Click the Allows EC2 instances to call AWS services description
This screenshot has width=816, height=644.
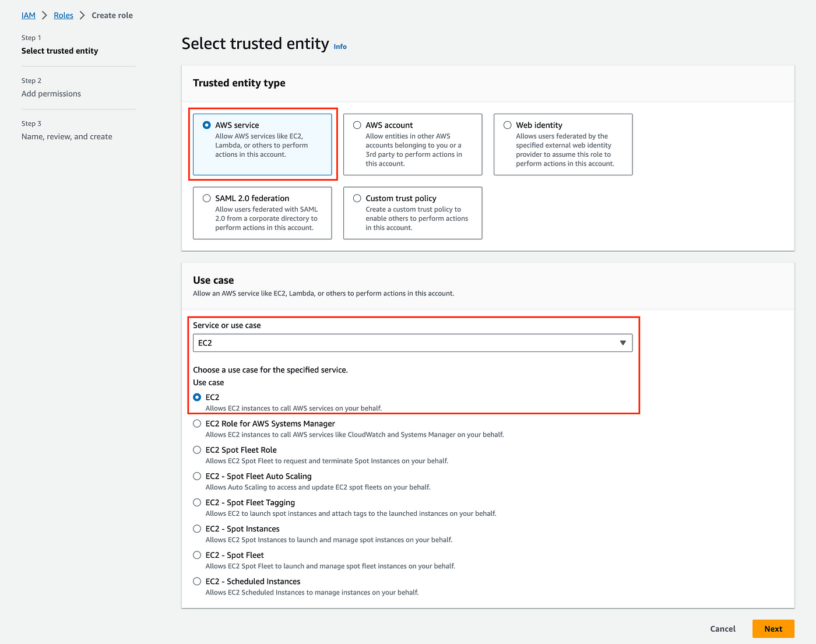coord(294,408)
